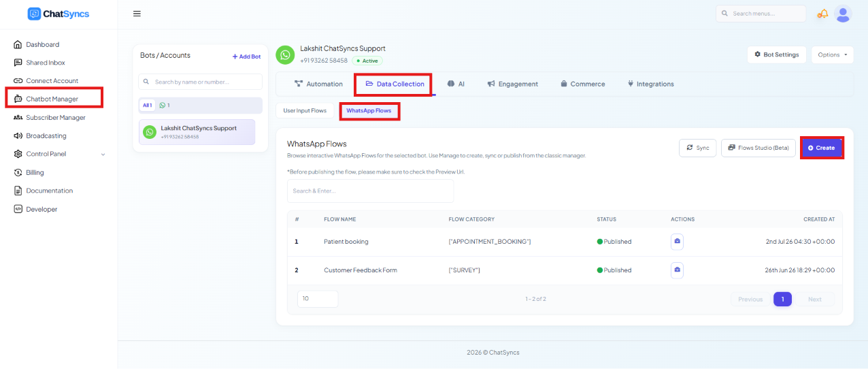868x369 pixels.
Task: Click the Sync button
Action: coord(697,148)
